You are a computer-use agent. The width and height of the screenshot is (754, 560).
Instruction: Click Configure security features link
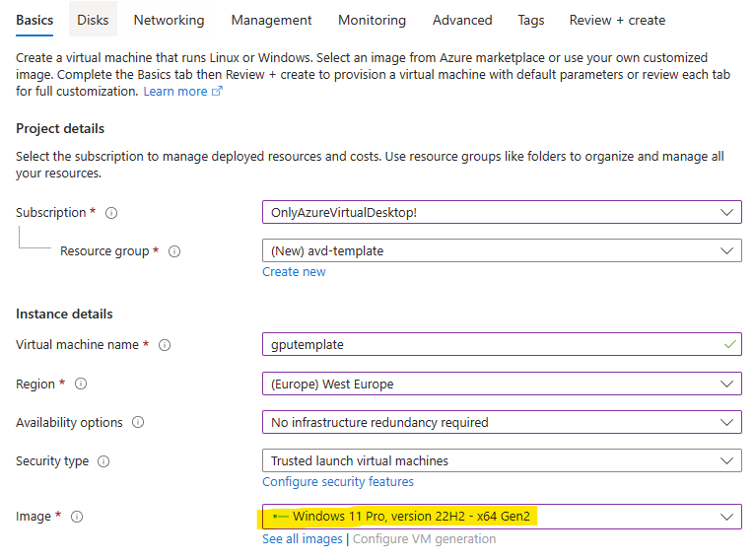click(337, 481)
